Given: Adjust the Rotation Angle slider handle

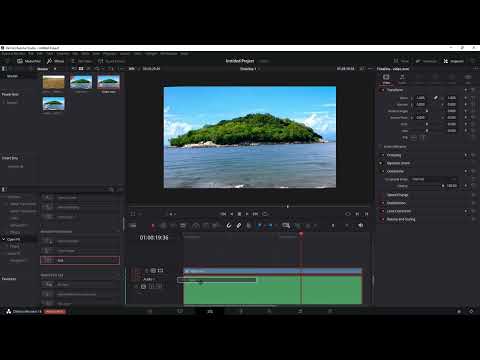Looking at the screenshot, I should (x=427, y=111).
